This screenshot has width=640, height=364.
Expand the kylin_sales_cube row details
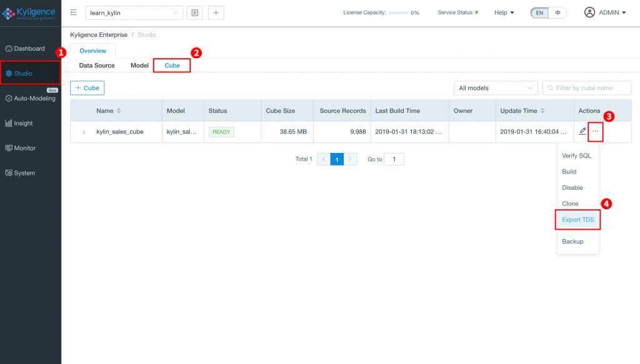pyautogui.click(x=84, y=132)
